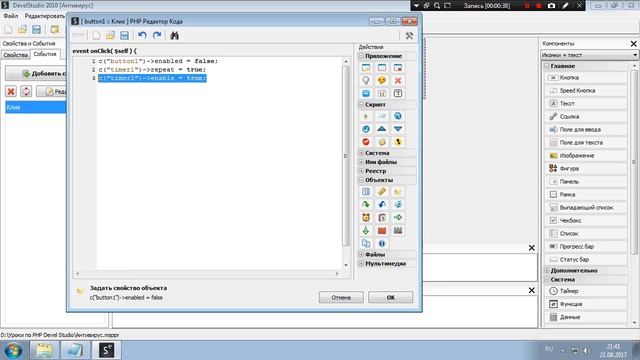The height and width of the screenshot is (360, 640).
Task: Expand the Система actions group
Action: [x=362, y=153]
